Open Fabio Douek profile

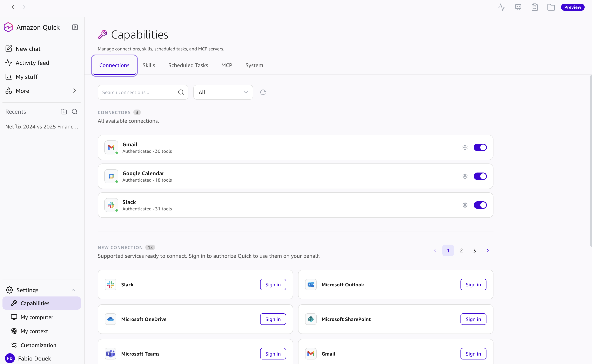pos(34,358)
